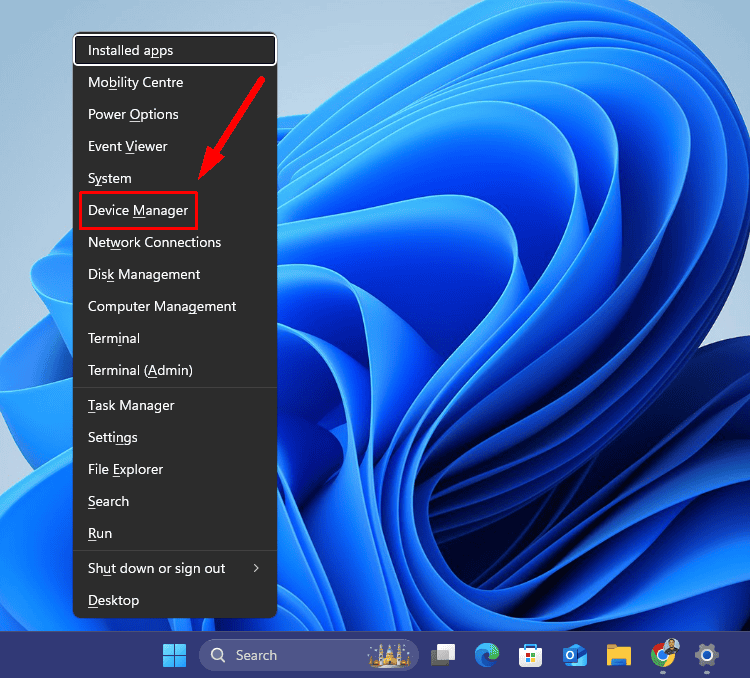The height and width of the screenshot is (678, 750).
Task: Launch Event Viewer from the menu
Action: [127, 146]
